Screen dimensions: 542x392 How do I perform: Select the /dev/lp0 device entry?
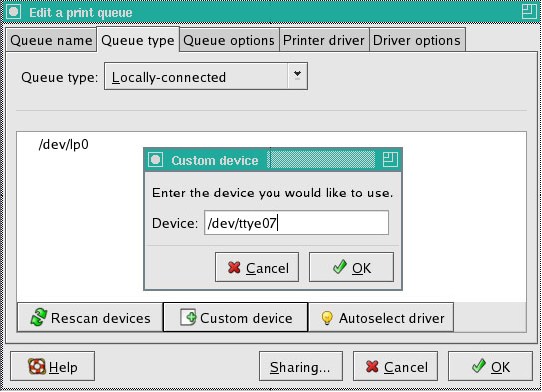tap(64, 144)
